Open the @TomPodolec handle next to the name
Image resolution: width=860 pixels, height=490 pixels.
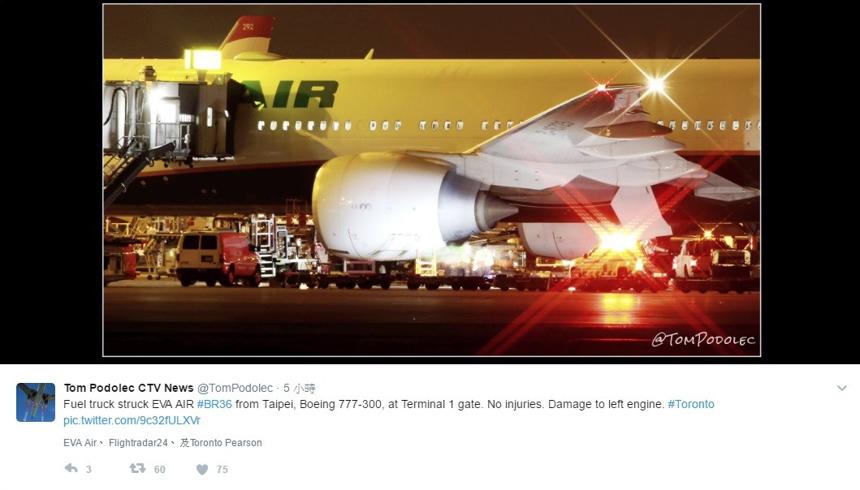[x=235, y=388]
